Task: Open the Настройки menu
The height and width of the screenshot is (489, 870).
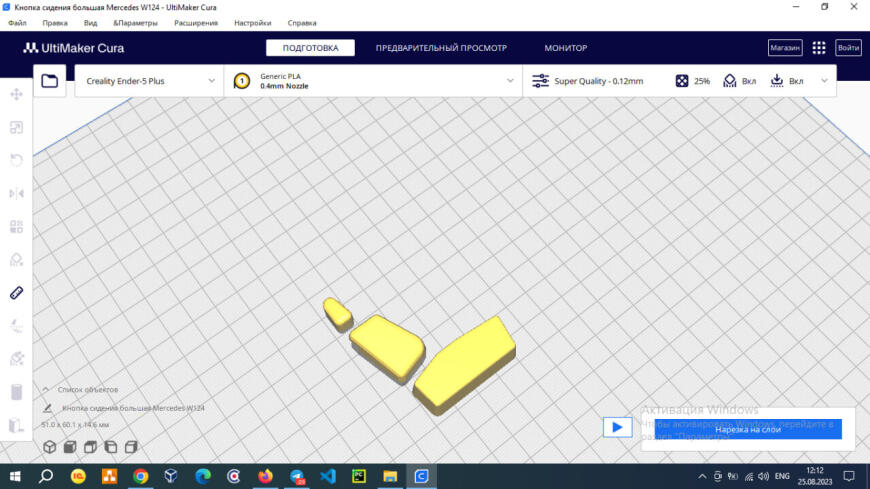Action: [x=252, y=23]
